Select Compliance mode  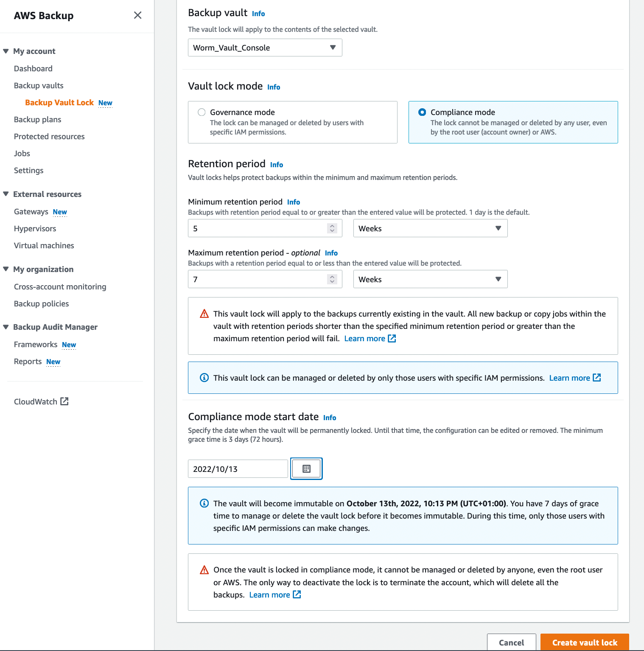pyautogui.click(x=422, y=112)
